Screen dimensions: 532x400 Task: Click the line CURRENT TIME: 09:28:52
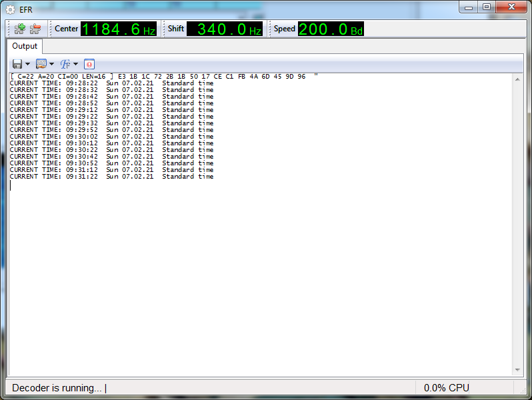[111, 103]
